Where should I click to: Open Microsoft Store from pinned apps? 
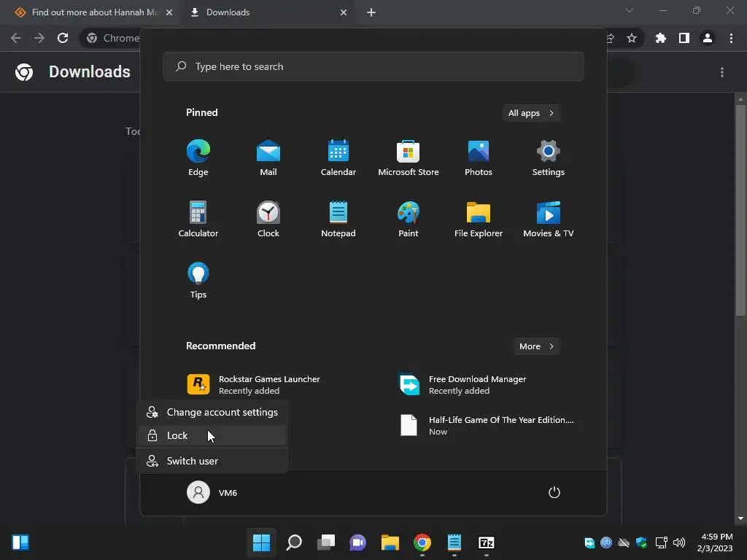point(409,157)
